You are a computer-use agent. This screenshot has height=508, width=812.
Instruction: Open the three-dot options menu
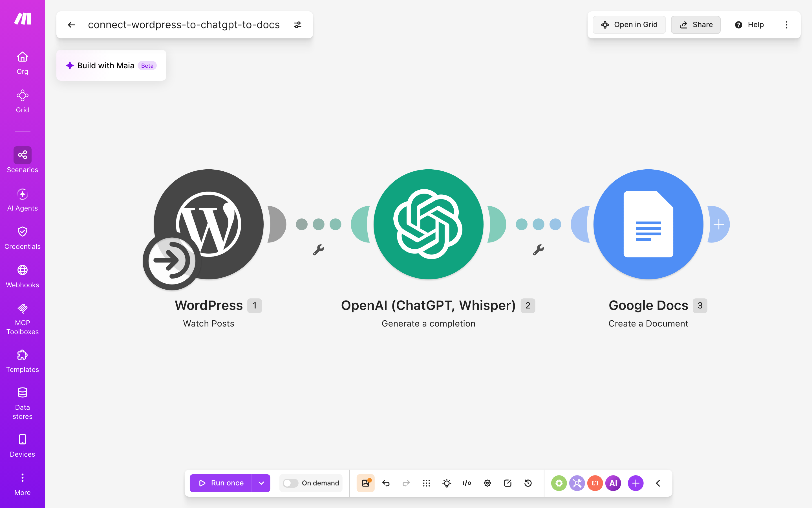(786, 25)
